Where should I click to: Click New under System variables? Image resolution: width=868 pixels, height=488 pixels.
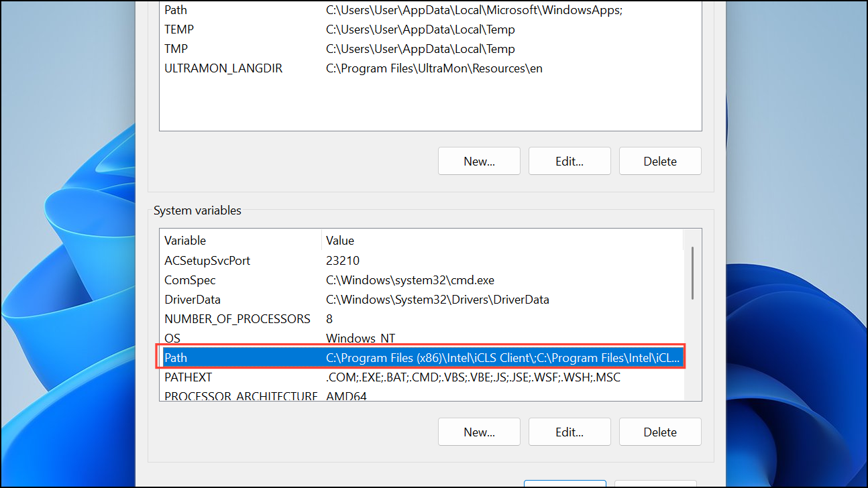coord(479,432)
